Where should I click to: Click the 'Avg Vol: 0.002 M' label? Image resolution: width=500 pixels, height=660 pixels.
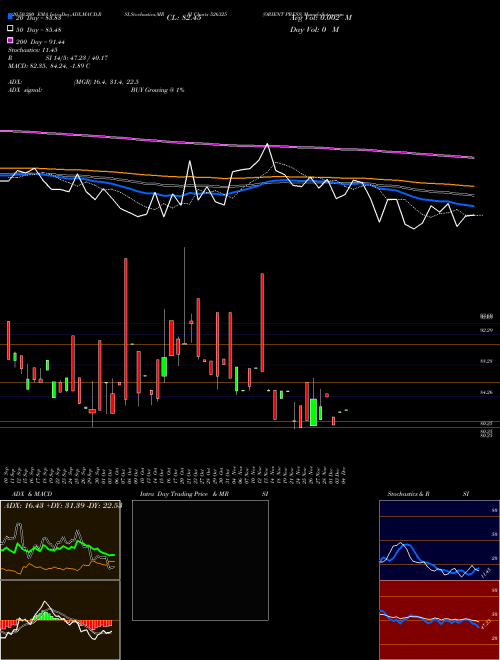(x=321, y=18)
